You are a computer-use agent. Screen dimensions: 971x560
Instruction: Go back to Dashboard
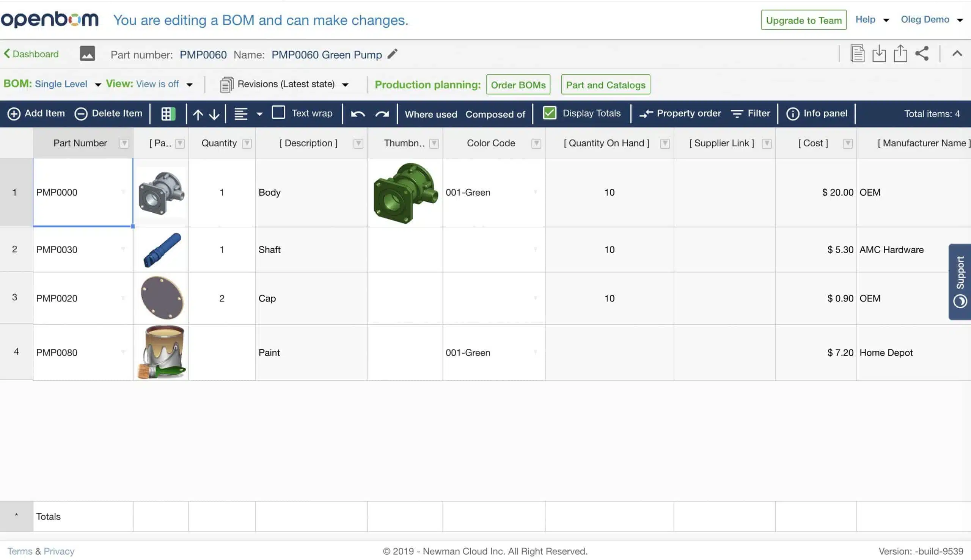click(31, 54)
